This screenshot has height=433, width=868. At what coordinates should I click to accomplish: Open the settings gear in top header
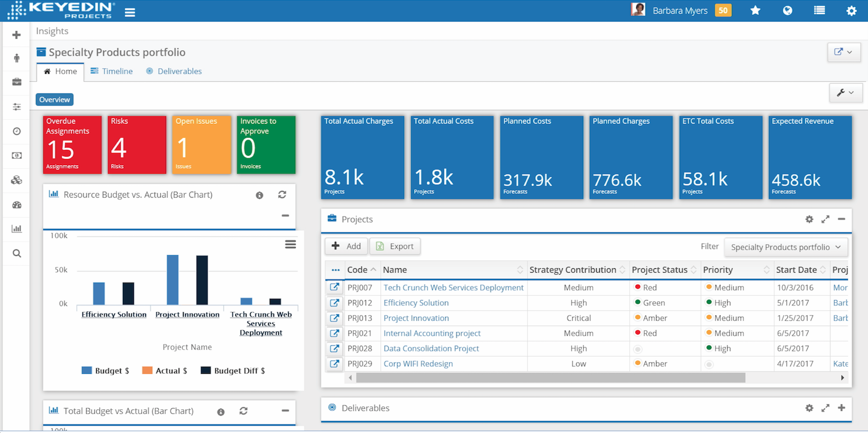pyautogui.click(x=851, y=11)
